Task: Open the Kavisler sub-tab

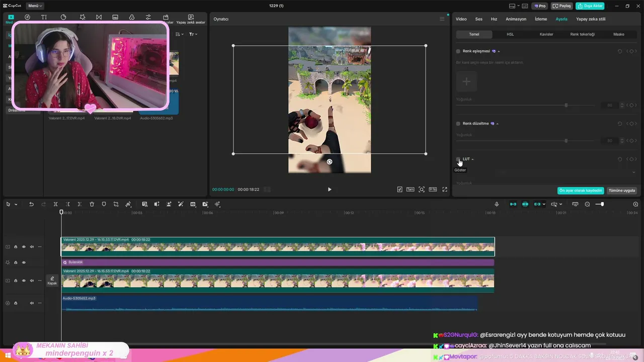Action: (x=546, y=34)
